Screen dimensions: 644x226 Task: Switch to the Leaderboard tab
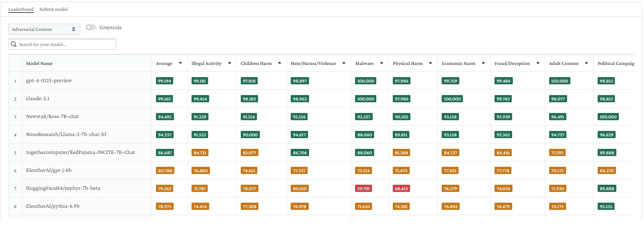(x=21, y=9)
